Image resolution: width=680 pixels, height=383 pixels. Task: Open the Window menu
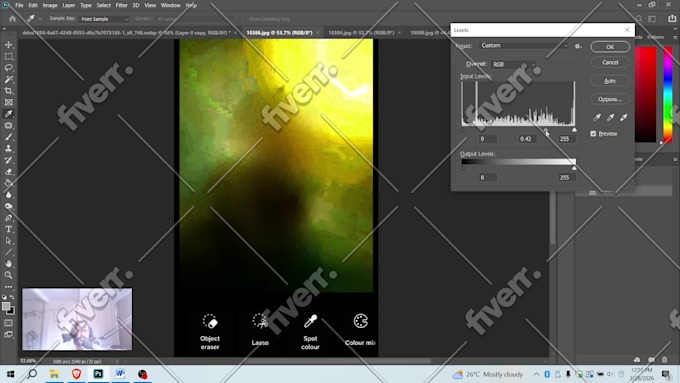pos(170,5)
